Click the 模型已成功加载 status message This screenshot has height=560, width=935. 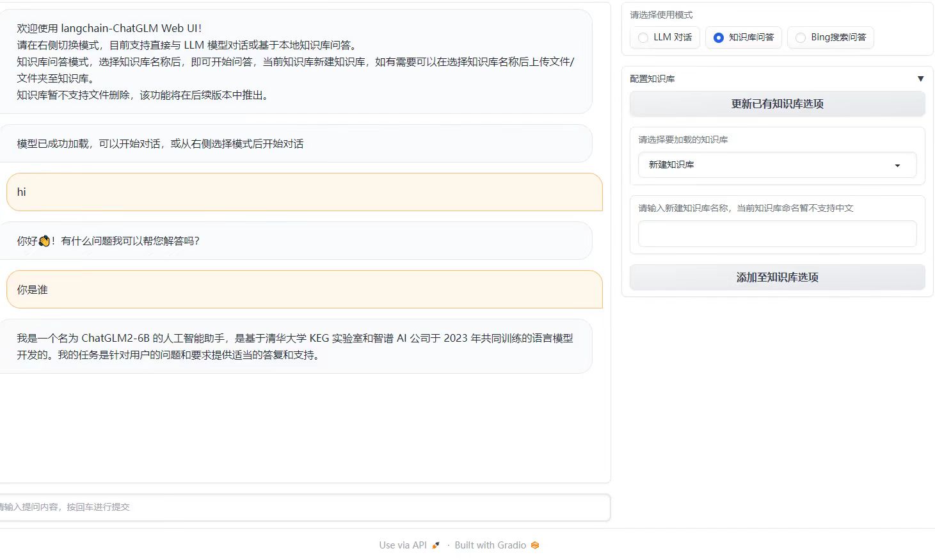tap(296, 143)
